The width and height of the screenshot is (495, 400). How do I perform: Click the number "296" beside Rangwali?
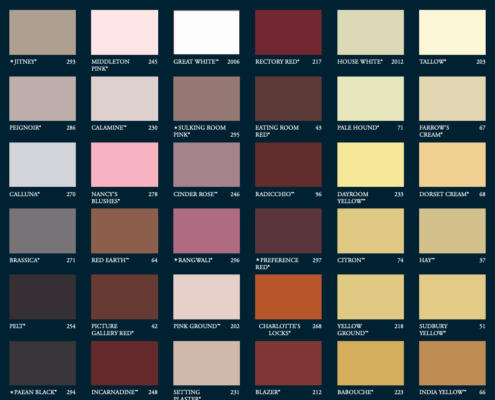point(235,260)
